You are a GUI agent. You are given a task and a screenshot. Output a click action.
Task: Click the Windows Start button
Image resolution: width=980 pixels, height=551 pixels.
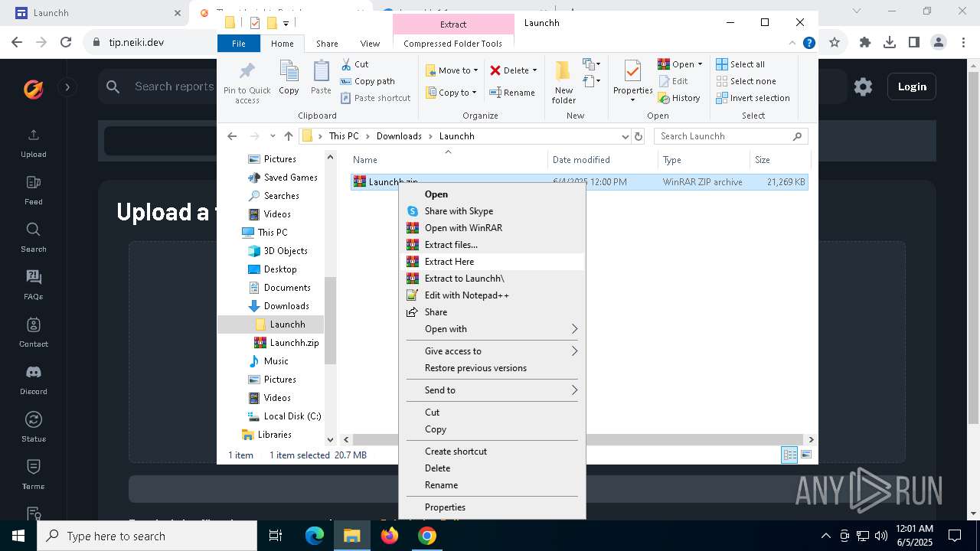pos(18,536)
